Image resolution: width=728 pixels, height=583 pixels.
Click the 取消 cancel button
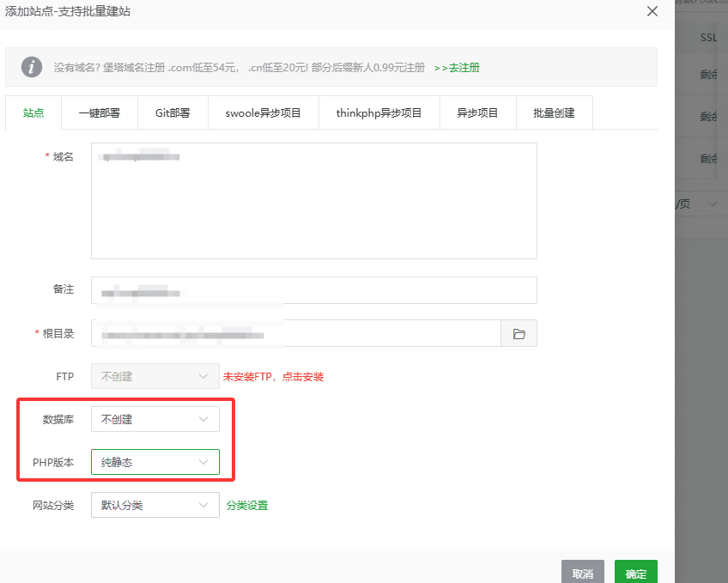point(583,572)
